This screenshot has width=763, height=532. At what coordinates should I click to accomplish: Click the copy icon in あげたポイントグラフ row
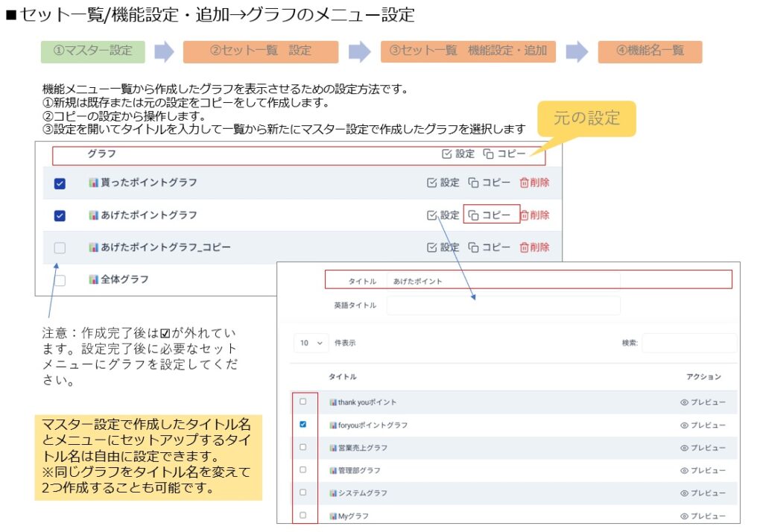473,215
